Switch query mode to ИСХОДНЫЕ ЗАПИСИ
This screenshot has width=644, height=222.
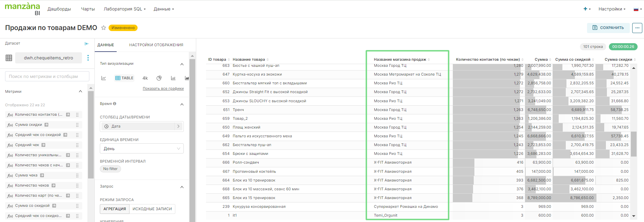tap(152, 209)
